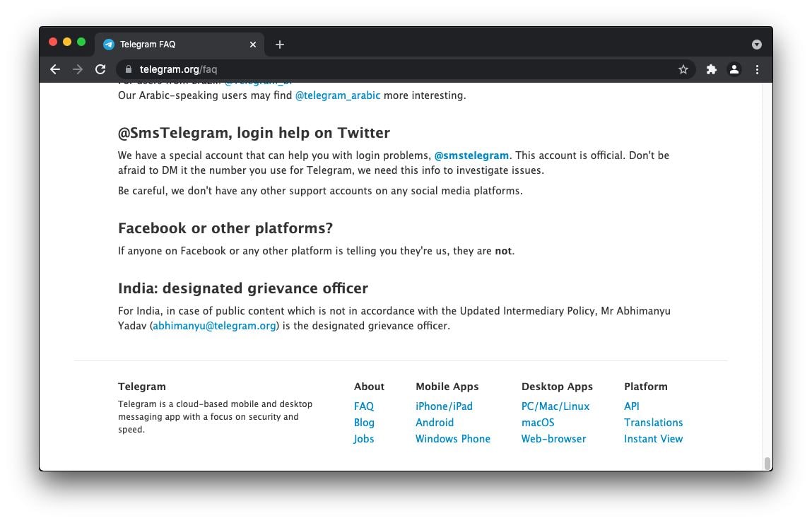The image size is (812, 523).
Task: Close the Telegram FAQ tab
Action: coord(253,45)
